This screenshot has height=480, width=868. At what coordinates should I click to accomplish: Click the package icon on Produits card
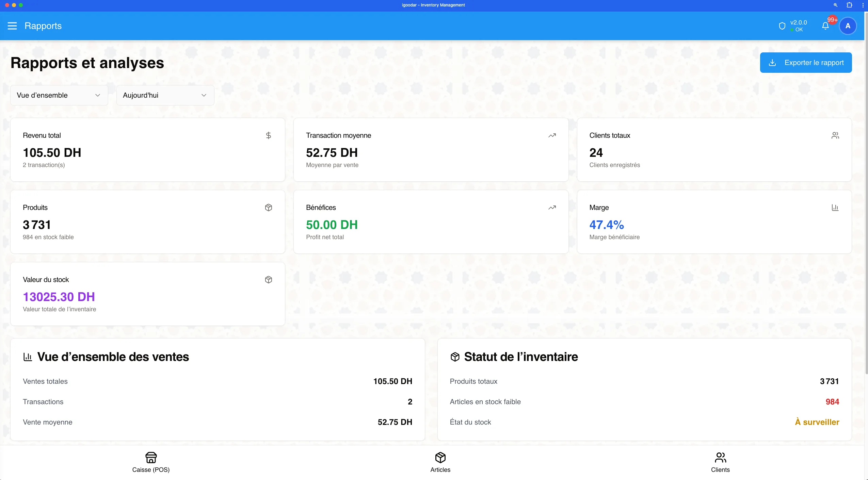(268, 207)
